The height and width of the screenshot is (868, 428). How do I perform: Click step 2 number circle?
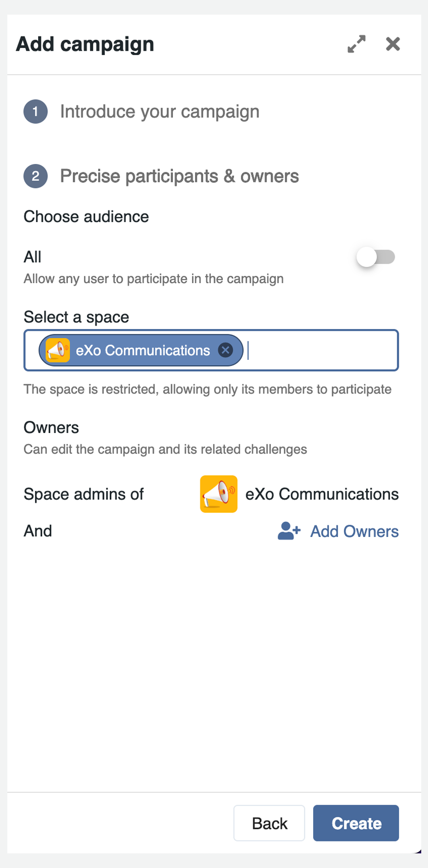(x=35, y=177)
